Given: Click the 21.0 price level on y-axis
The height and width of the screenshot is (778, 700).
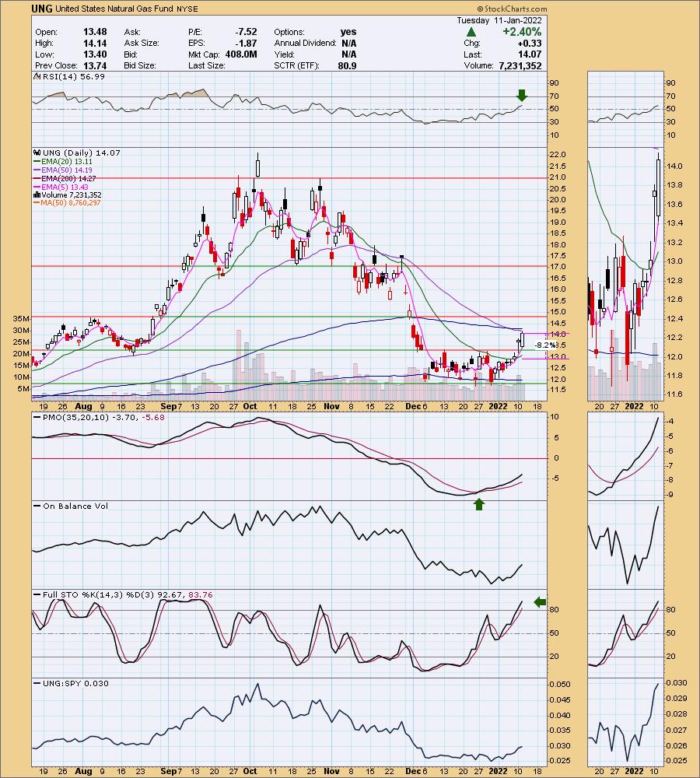Looking at the screenshot, I should [557, 177].
